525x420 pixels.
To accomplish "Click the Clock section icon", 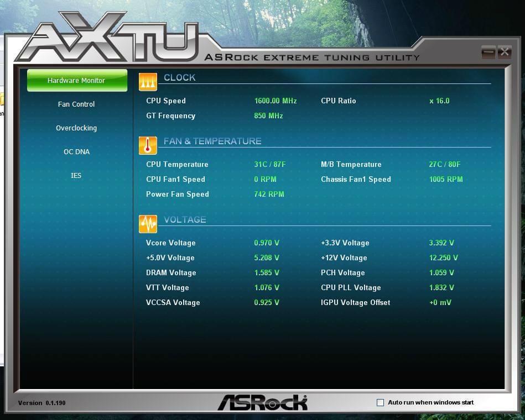I will click(148, 82).
